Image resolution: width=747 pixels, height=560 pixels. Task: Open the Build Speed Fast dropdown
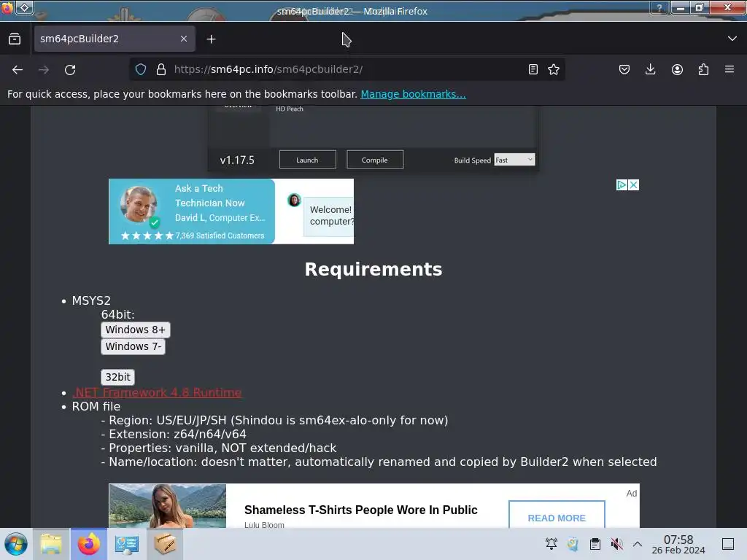click(514, 160)
